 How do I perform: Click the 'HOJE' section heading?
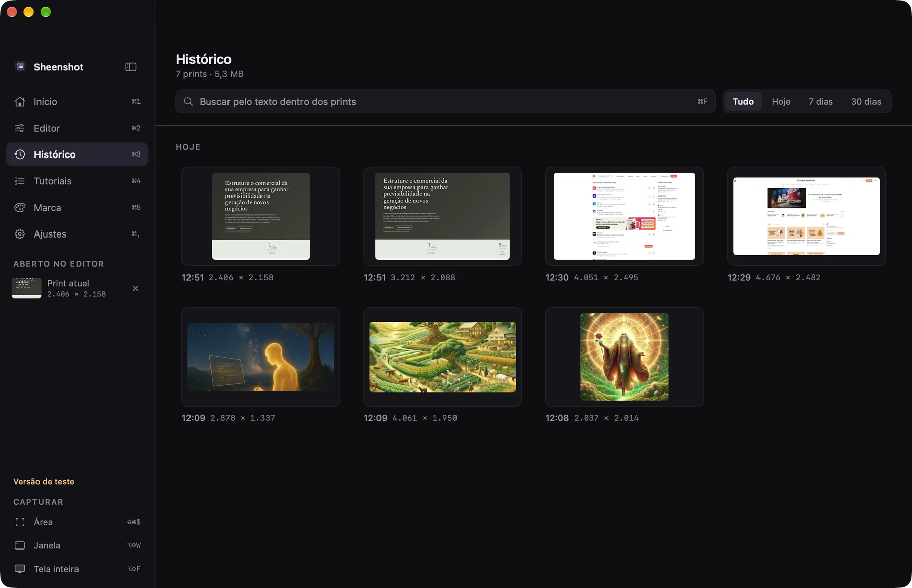(x=188, y=147)
